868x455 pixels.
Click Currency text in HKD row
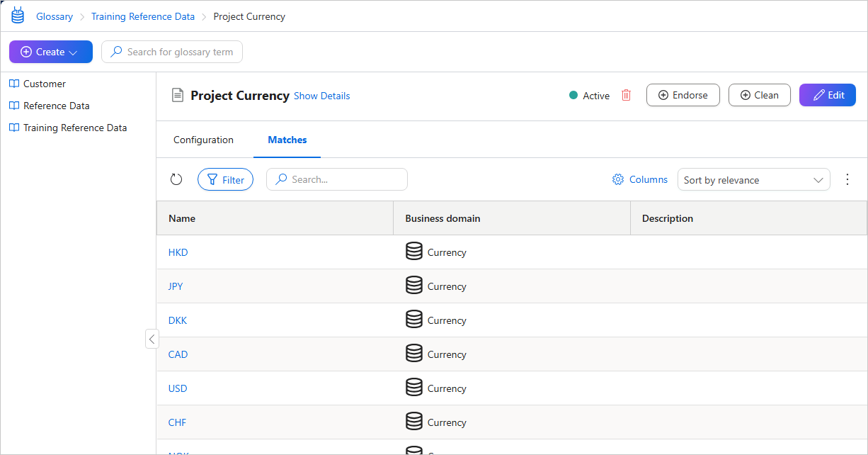pos(447,252)
